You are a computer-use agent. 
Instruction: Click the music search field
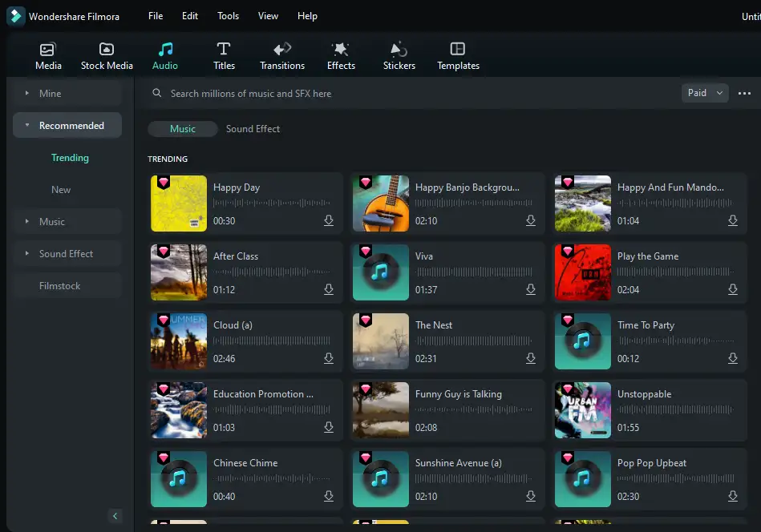401,94
